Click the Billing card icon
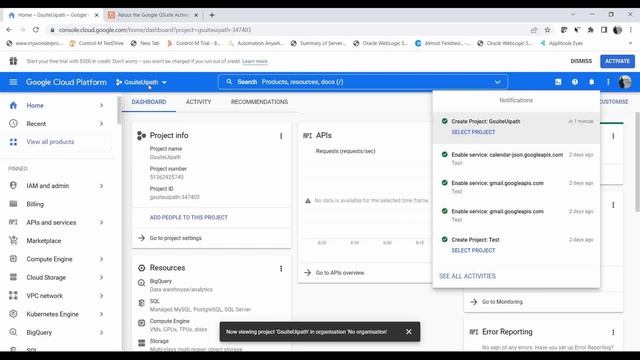Screen dimensions: 640x360 [x=13, y=204]
